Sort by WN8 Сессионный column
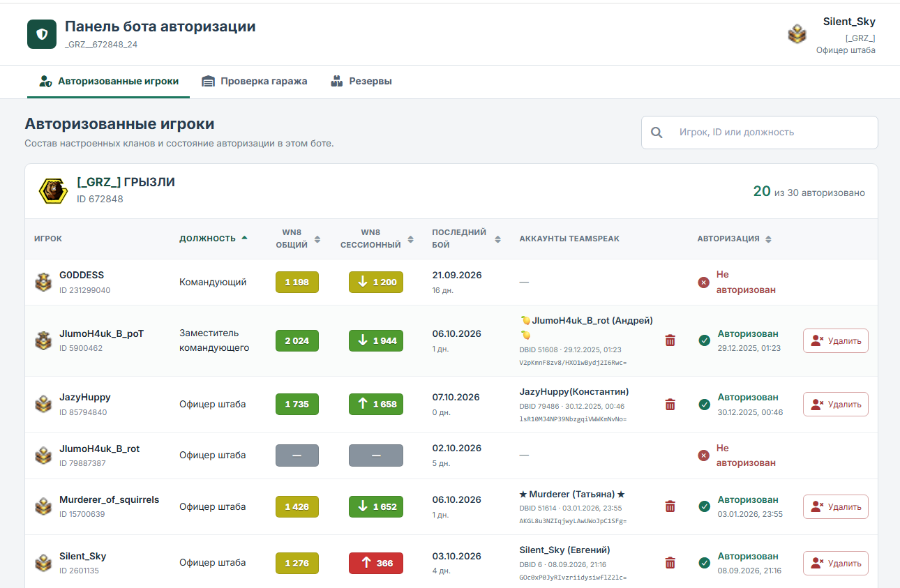 377,239
